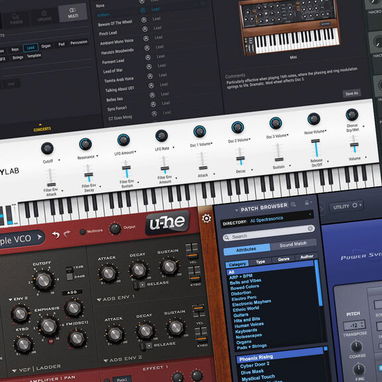
Task: Click the Resonance knob in Analog Lab
Action: coord(85,144)
